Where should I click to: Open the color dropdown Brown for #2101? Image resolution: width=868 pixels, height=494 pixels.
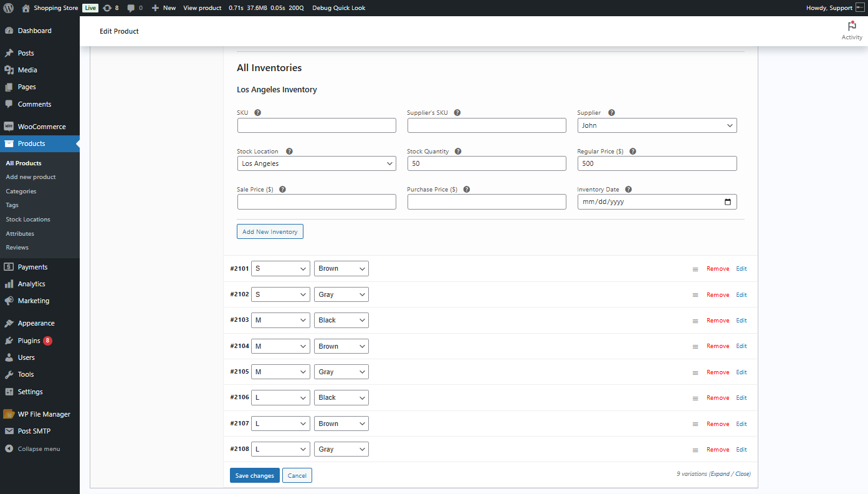pos(341,269)
